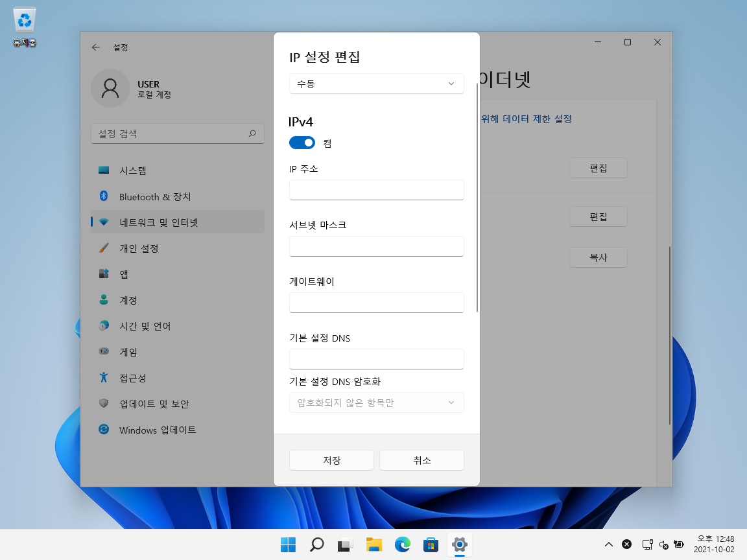Click 저장 to save the IP settings
747x560 pixels.
(331, 460)
